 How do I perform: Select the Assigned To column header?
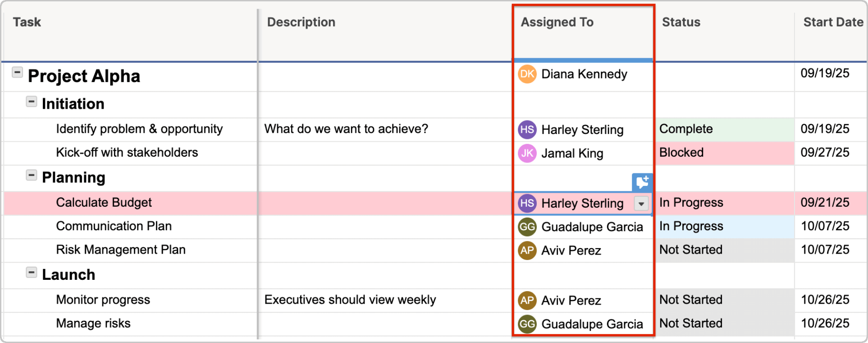pos(557,22)
